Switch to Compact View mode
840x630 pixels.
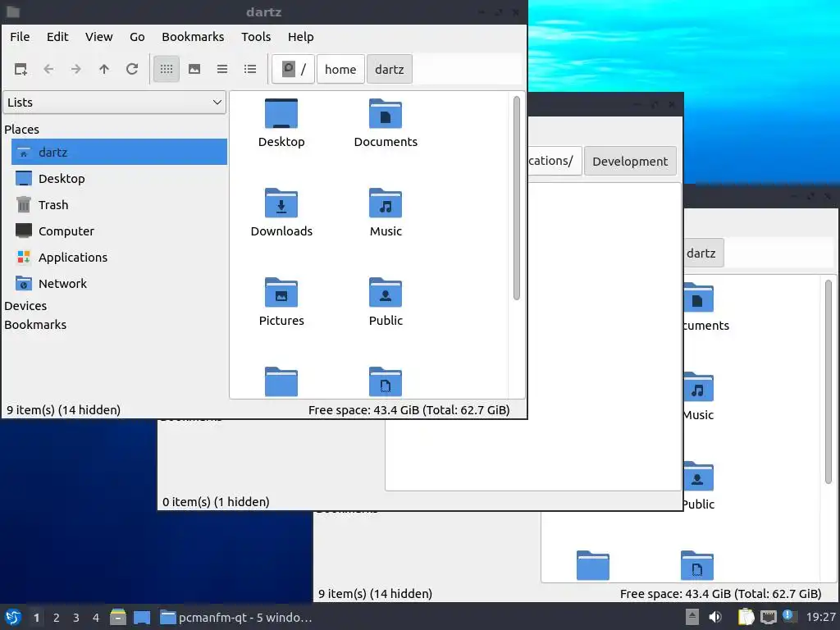pos(222,69)
